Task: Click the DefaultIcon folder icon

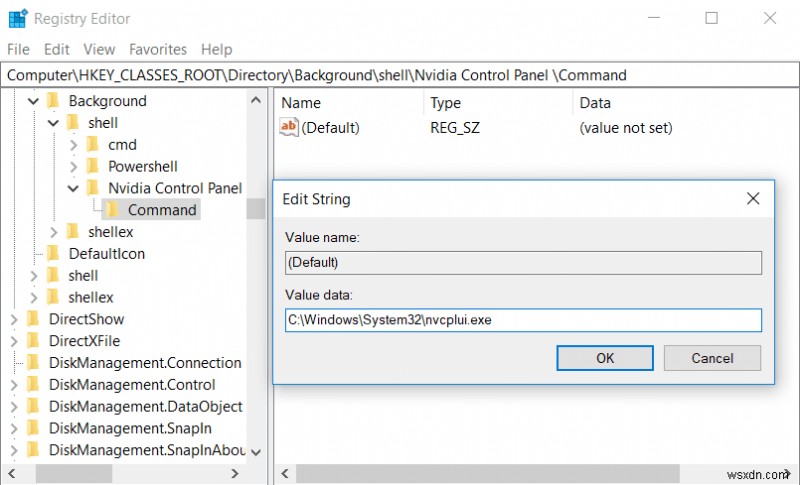Action: (54, 253)
